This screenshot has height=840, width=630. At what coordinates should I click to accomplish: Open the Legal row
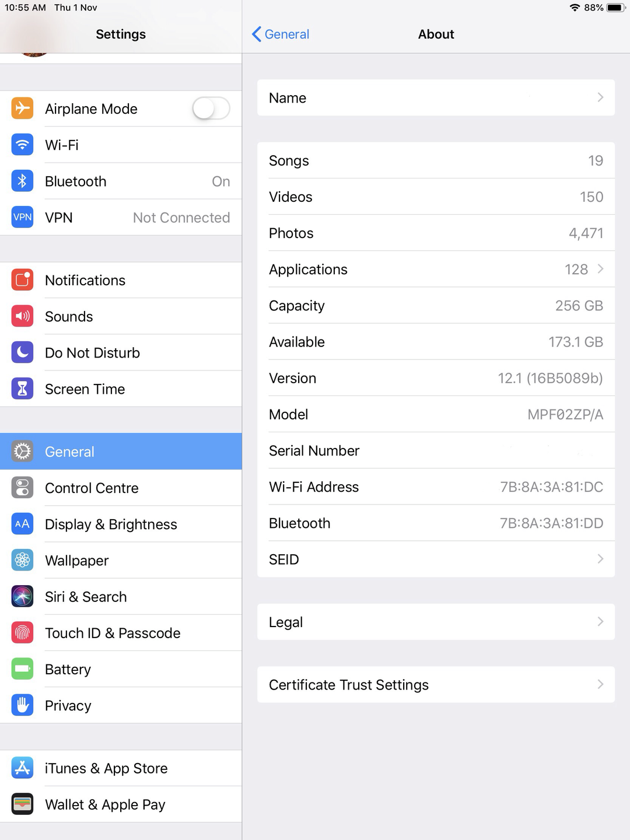[x=436, y=622]
